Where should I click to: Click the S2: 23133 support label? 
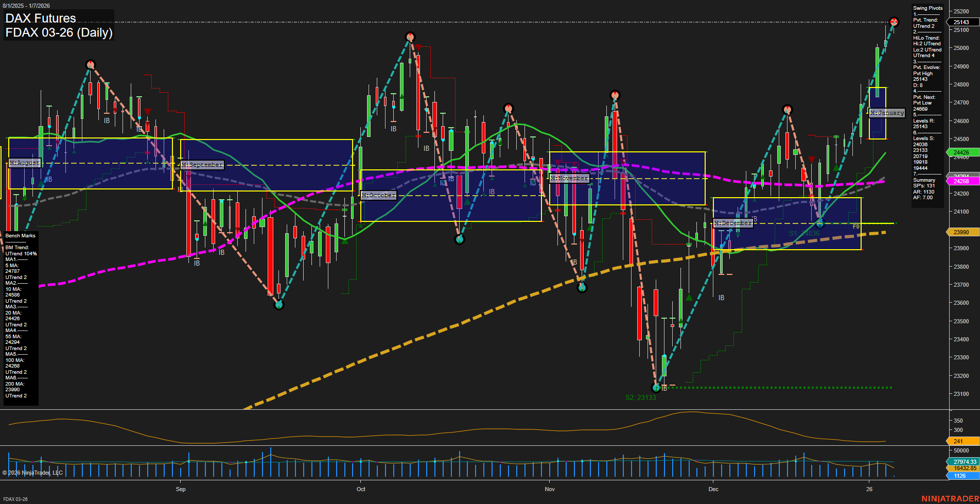tap(641, 397)
